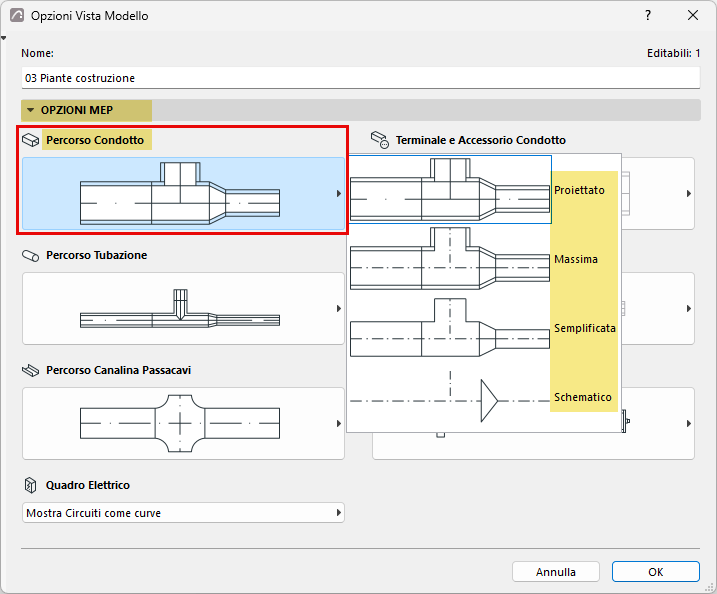Click the Terminale e Accessorio Condotto label
This screenshot has width=717, height=594.
[x=481, y=140]
